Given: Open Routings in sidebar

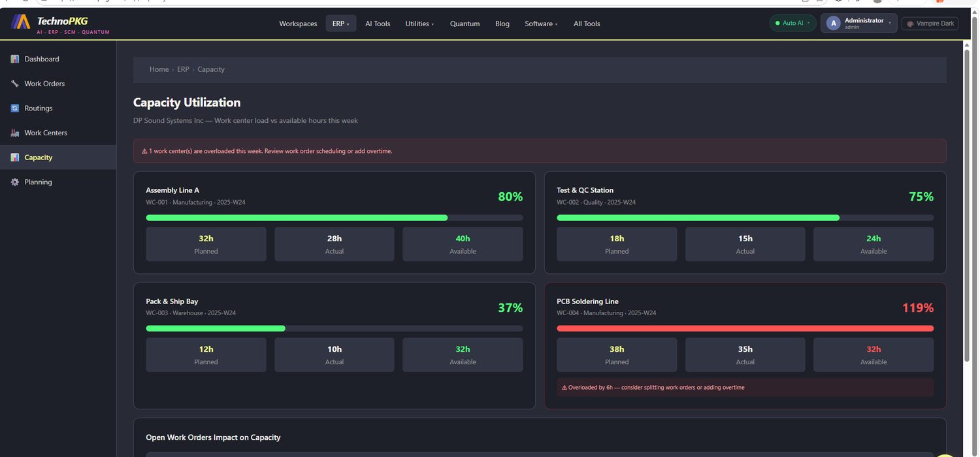Looking at the screenshot, I should [58, 108].
